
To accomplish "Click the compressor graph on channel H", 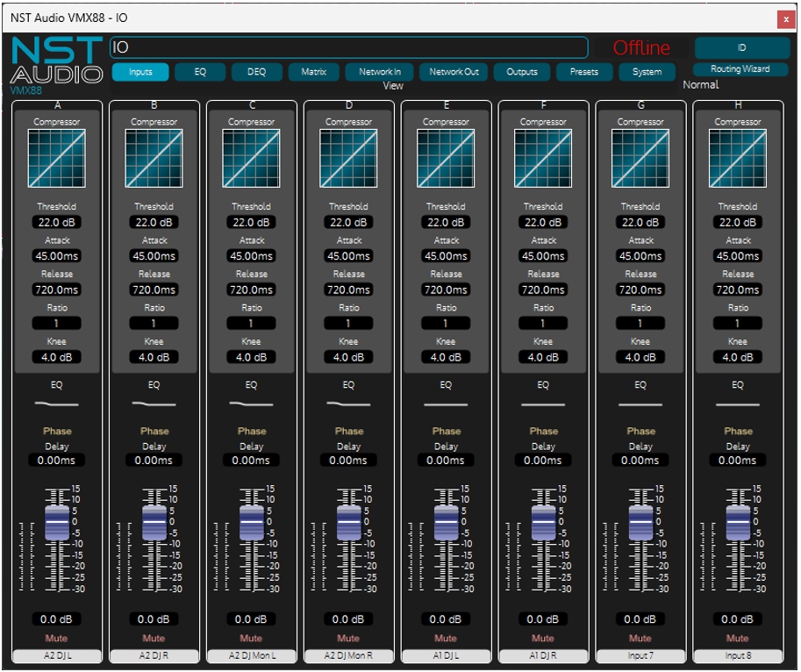I will pos(738,159).
